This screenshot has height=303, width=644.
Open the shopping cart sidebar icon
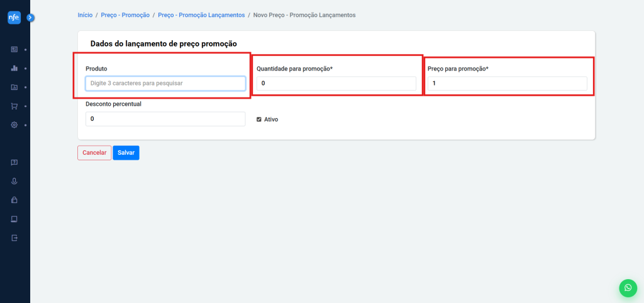pyautogui.click(x=14, y=106)
